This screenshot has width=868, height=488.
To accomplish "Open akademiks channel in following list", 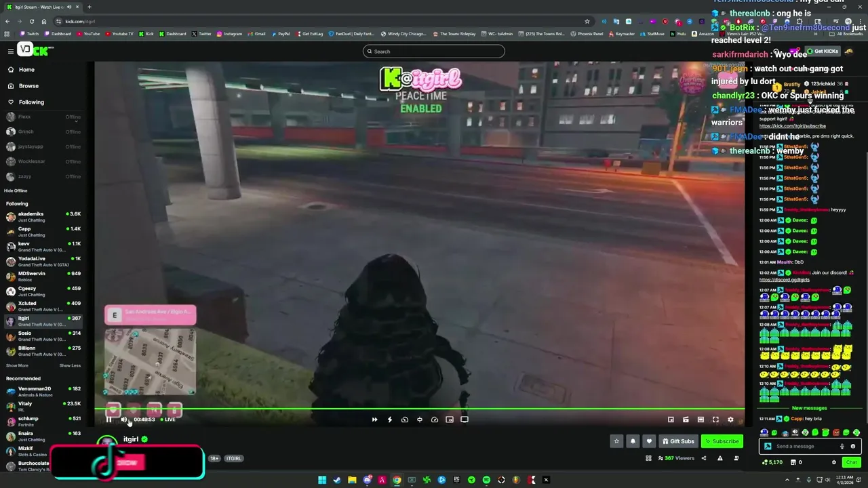I will [x=43, y=217].
